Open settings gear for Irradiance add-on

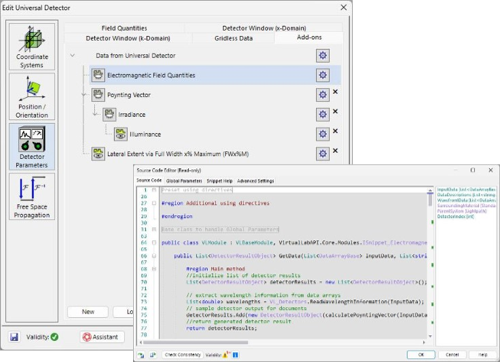click(323, 114)
